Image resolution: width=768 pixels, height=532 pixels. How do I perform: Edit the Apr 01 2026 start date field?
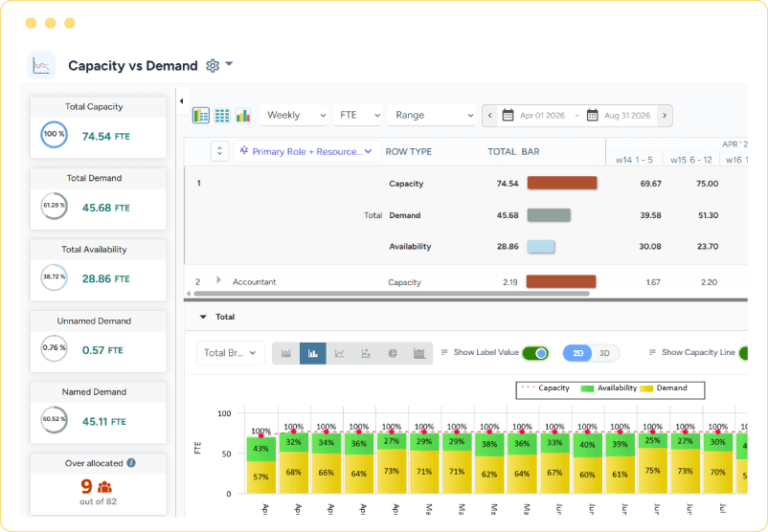[542, 116]
